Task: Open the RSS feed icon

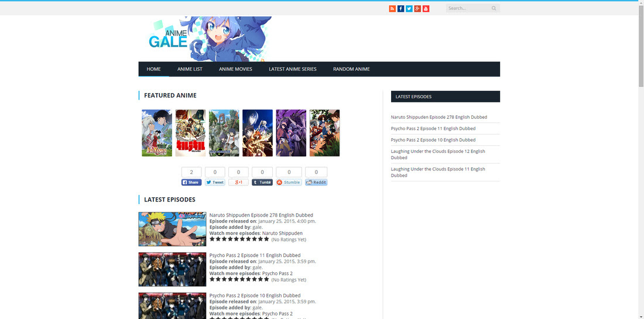Action: pyautogui.click(x=392, y=9)
